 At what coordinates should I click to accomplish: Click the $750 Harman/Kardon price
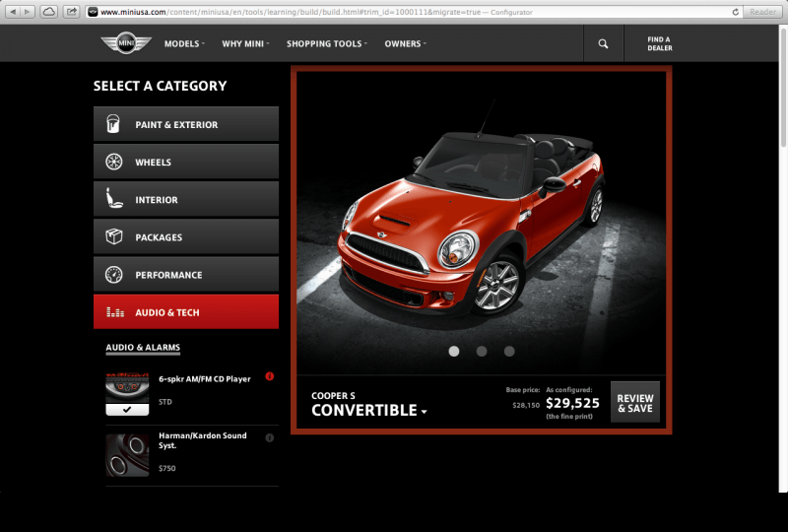pyautogui.click(x=166, y=468)
